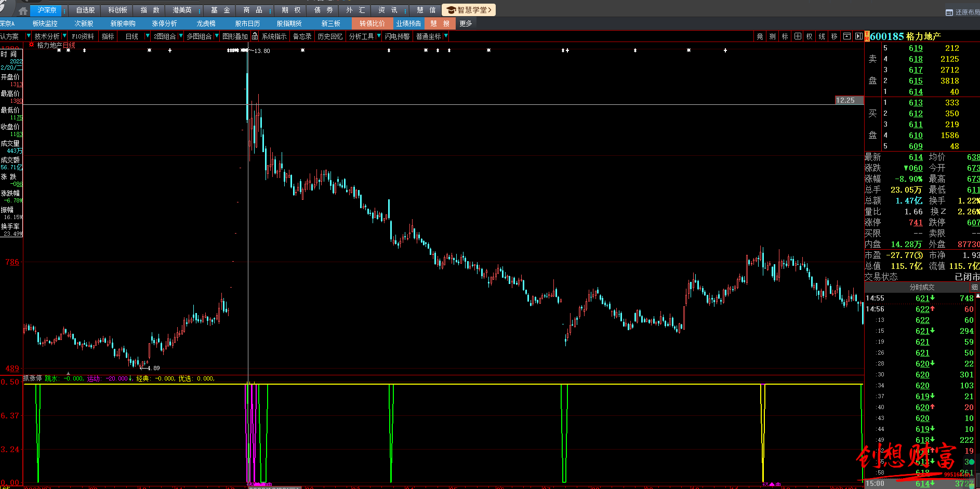The height and width of the screenshot is (489, 980).
Task: Open 新股申购 in the secondary bar
Action: [x=123, y=23]
